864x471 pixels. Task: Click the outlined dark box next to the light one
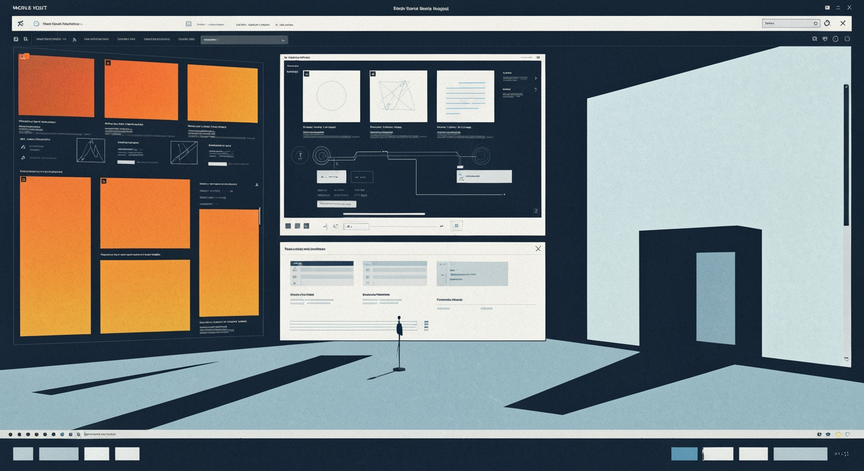(362, 177)
